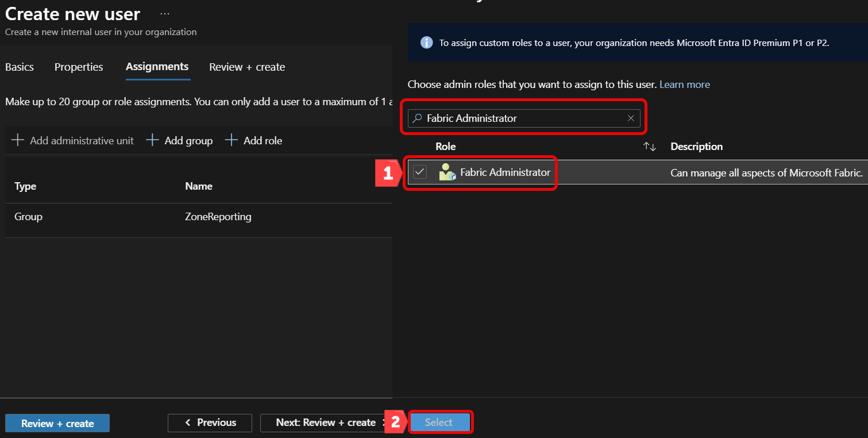
Task: Click the Type column header
Action: pyautogui.click(x=25, y=186)
